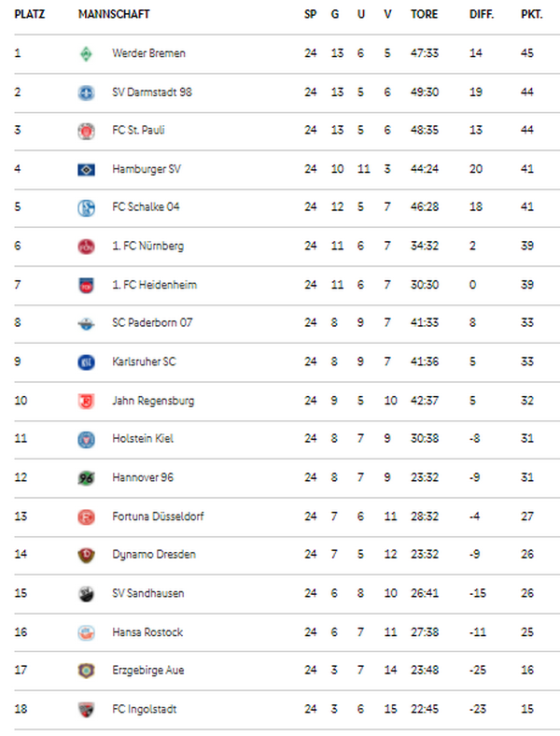Click the Karlsruher SC blue logo

pyautogui.click(x=86, y=361)
